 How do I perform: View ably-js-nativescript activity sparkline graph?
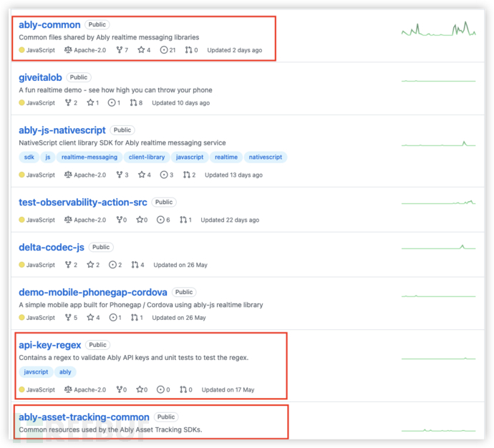(x=439, y=144)
